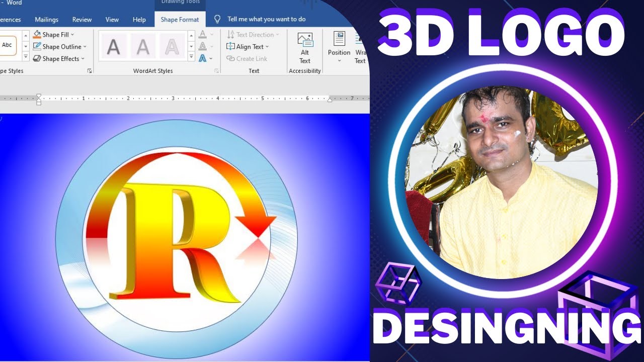
Task: Open the Alt Text pane
Action: tap(305, 48)
